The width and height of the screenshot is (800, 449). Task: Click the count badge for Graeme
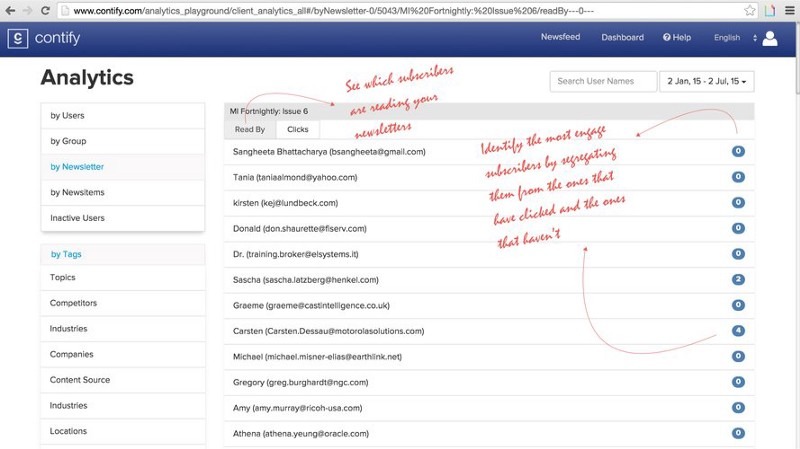point(738,305)
